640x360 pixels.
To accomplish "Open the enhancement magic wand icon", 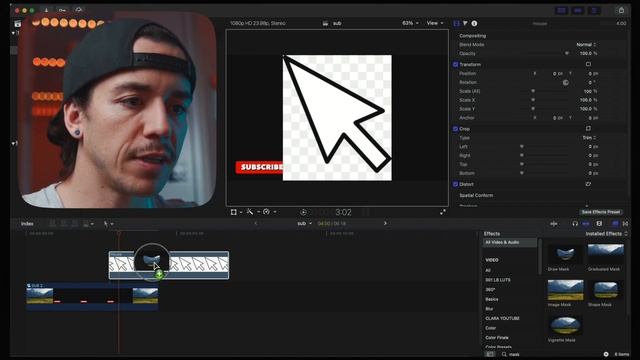I will coord(250,212).
